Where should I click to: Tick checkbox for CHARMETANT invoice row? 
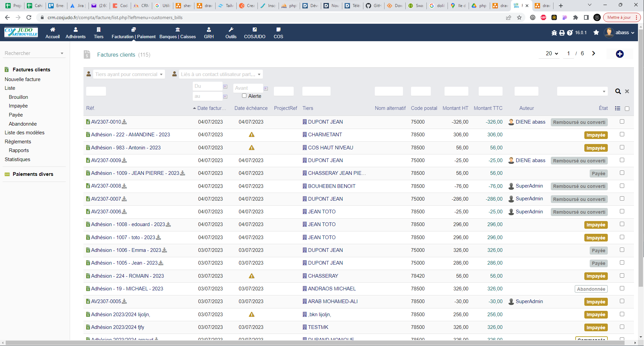[622, 134]
